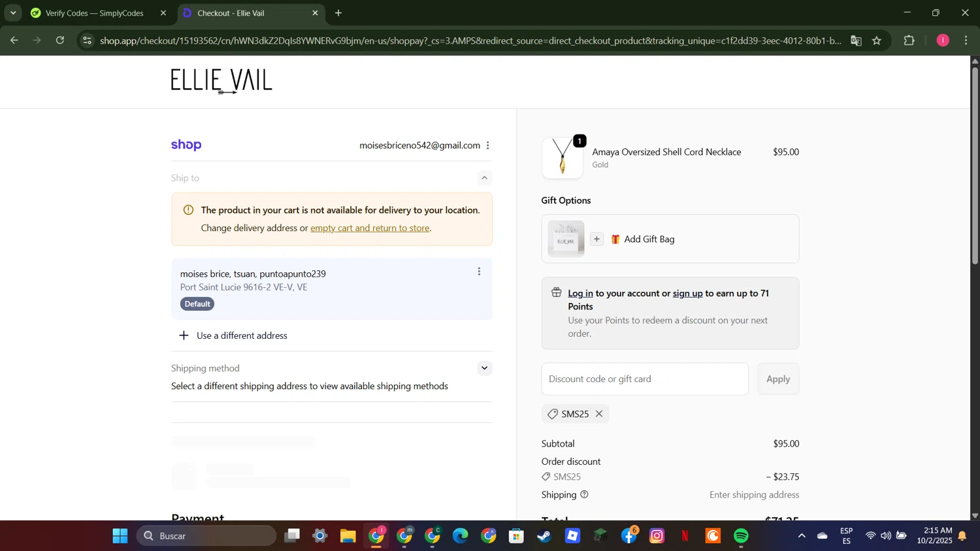Click the OneDrive cloud tray icon
The width and height of the screenshot is (980, 551).
[823, 536]
